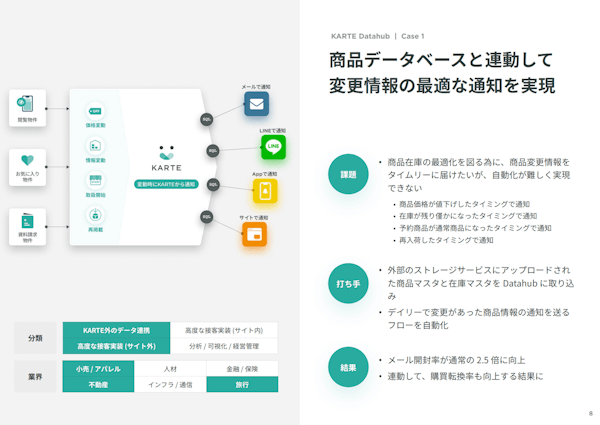The height and width of the screenshot is (425, 600).
Task: Select the 高度な接客実装 (サイト内) cell
Action: coord(224,330)
